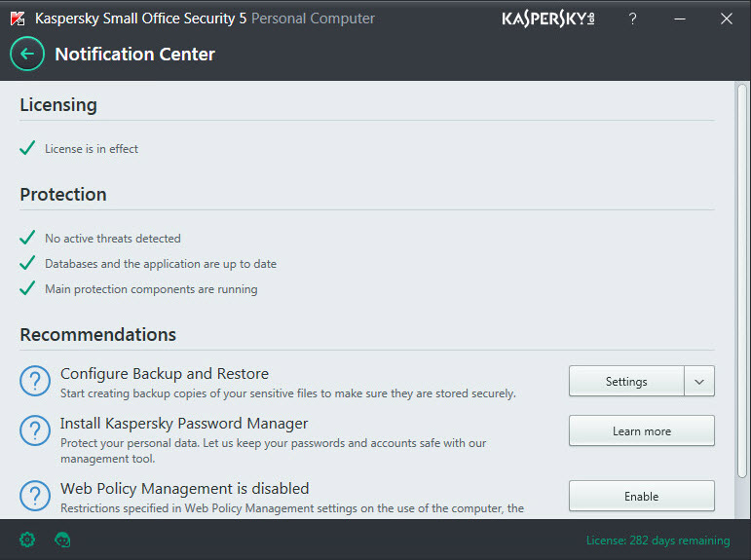
Task: Click the question icon beside Web Policy Management
Action: [x=35, y=496]
